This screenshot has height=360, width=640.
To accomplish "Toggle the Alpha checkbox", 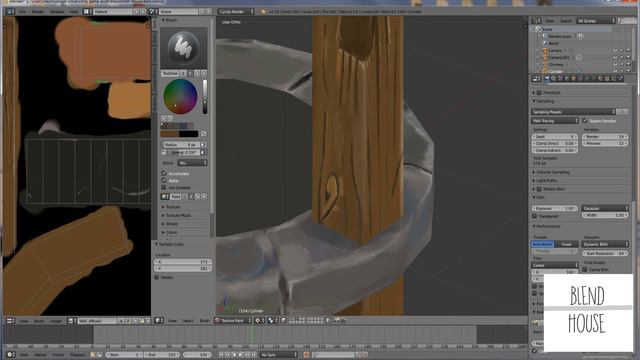I will [x=164, y=180].
